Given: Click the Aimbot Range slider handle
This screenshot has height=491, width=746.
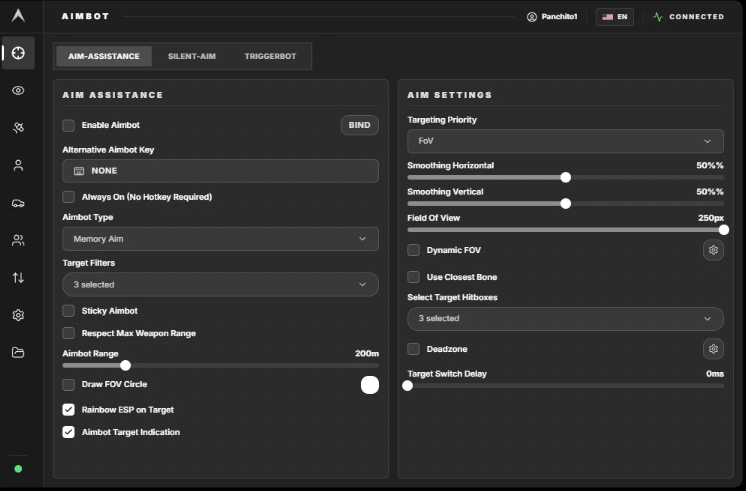Looking at the screenshot, I should click(125, 365).
